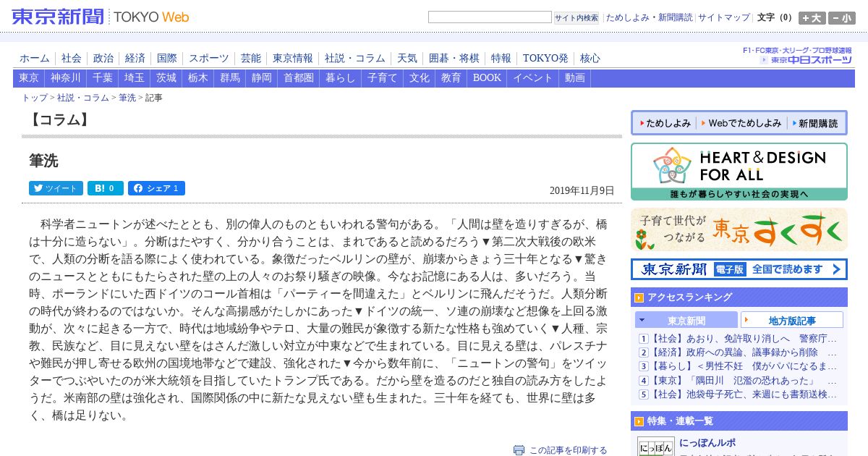Select the 栃木 regional tab
Image resolution: width=868 pixels, height=456 pixels.
pos(198,78)
